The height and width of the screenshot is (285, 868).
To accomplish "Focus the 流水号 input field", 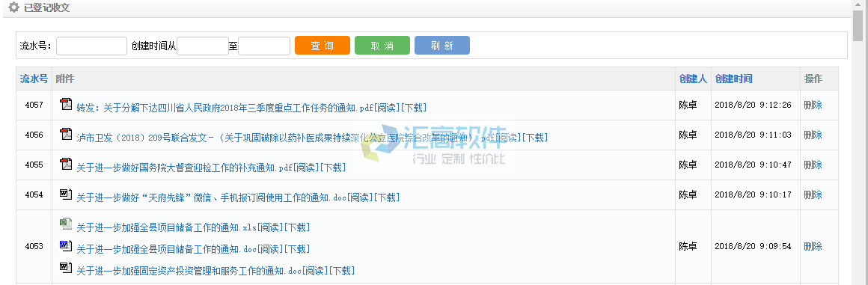I will (91, 46).
